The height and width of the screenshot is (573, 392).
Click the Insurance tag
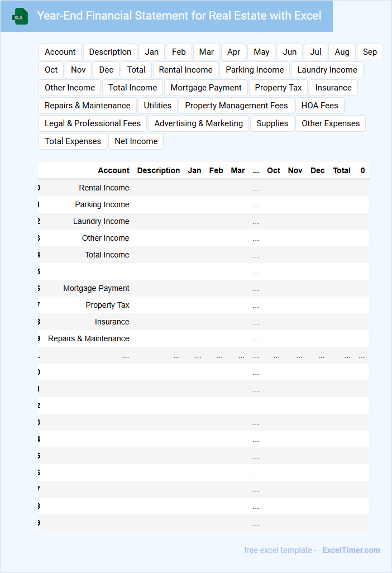point(333,88)
